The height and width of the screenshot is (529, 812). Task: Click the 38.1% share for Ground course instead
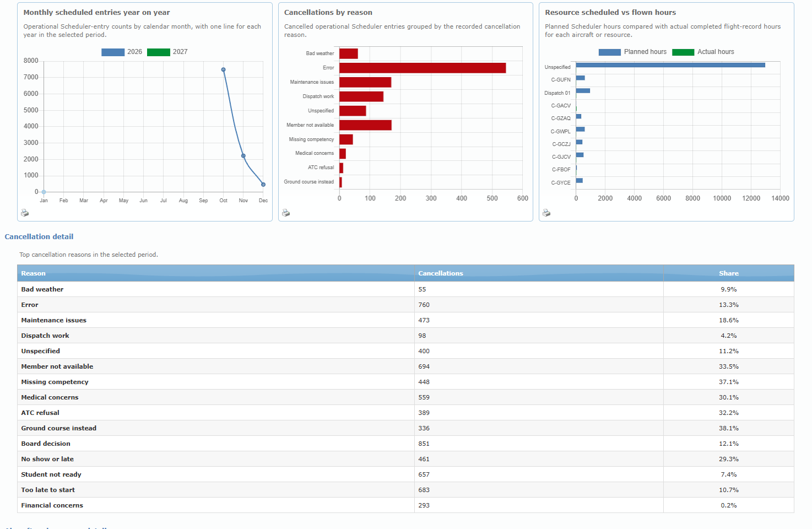click(x=729, y=428)
